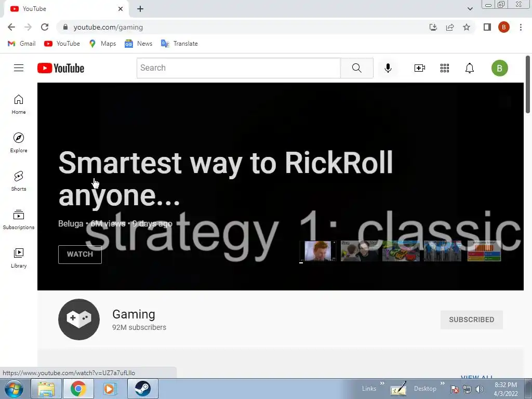Click the share page icon in the address bar
The image size is (532, 399).
tap(450, 27)
